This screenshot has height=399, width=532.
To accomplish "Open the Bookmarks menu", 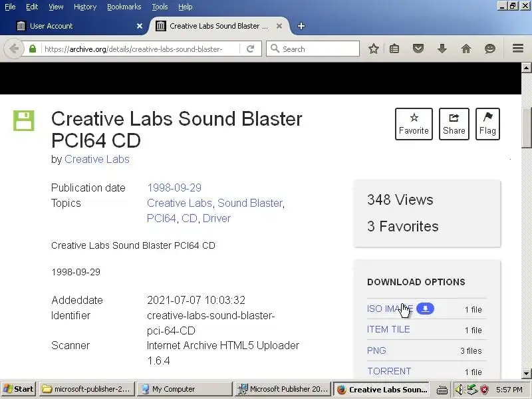I will (124, 7).
